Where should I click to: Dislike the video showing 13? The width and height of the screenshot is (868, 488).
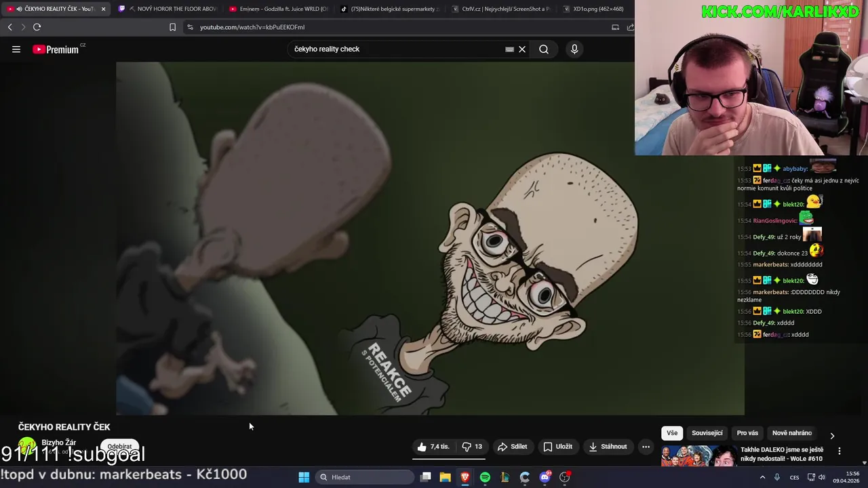(472, 447)
